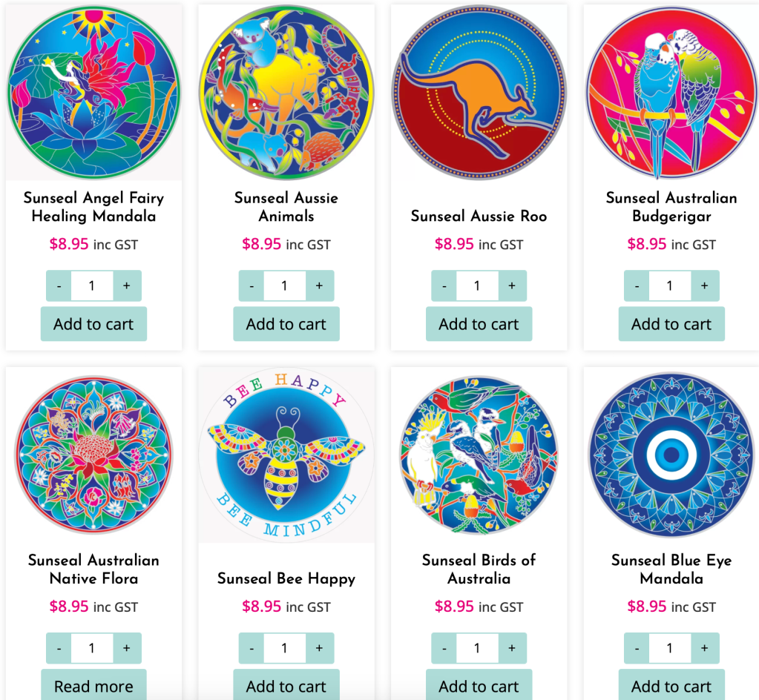Open the Sunseal Aussie Roo kangaroo image
Viewport: 759px width, 700px height.
click(479, 93)
